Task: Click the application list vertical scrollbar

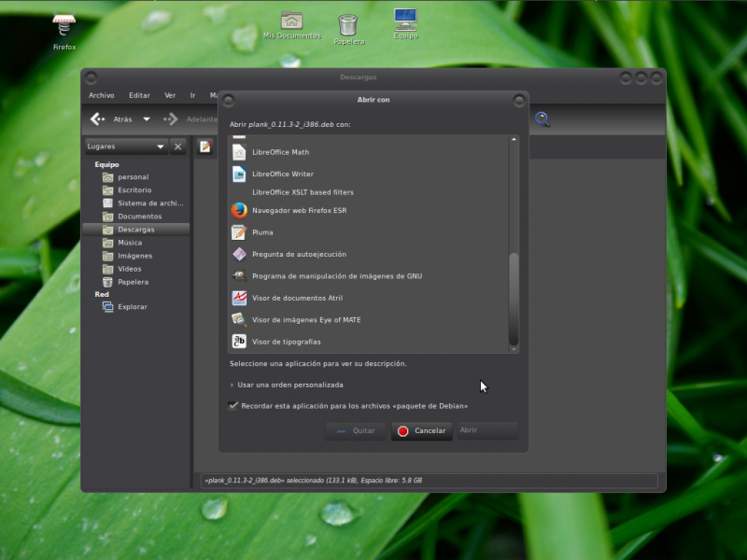Action: coord(513,299)
